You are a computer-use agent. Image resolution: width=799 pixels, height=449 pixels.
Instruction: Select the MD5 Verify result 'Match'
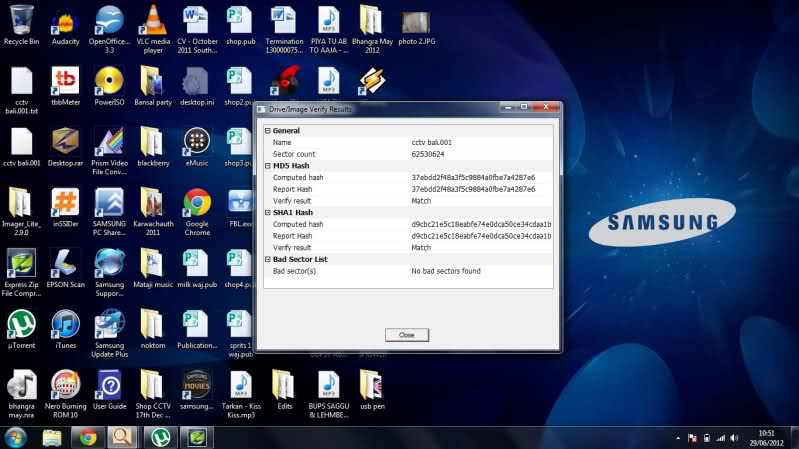coord(421,201)
